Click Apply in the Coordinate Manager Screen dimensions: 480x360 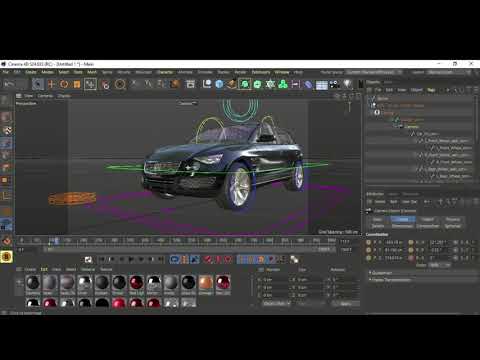pos(346,304)
